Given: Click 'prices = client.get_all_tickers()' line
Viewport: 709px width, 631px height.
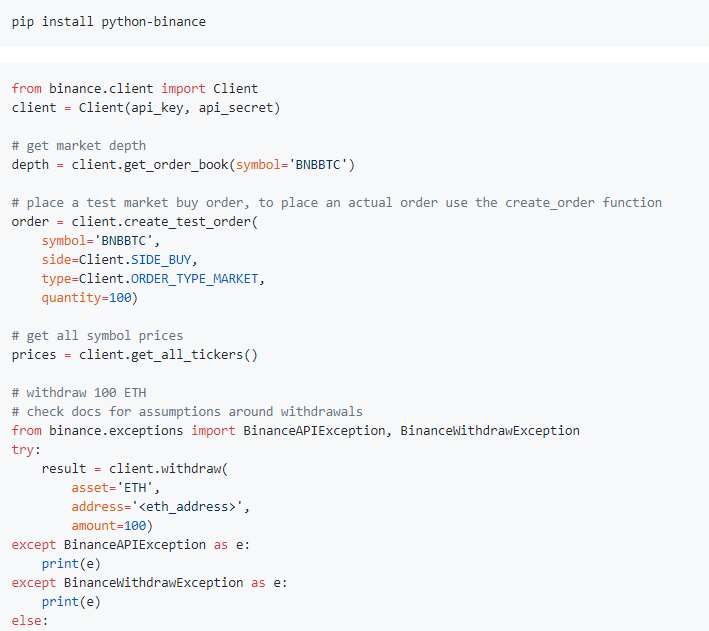Looking at the screenshot, I should pyautogui.click(x=135, y=355).
